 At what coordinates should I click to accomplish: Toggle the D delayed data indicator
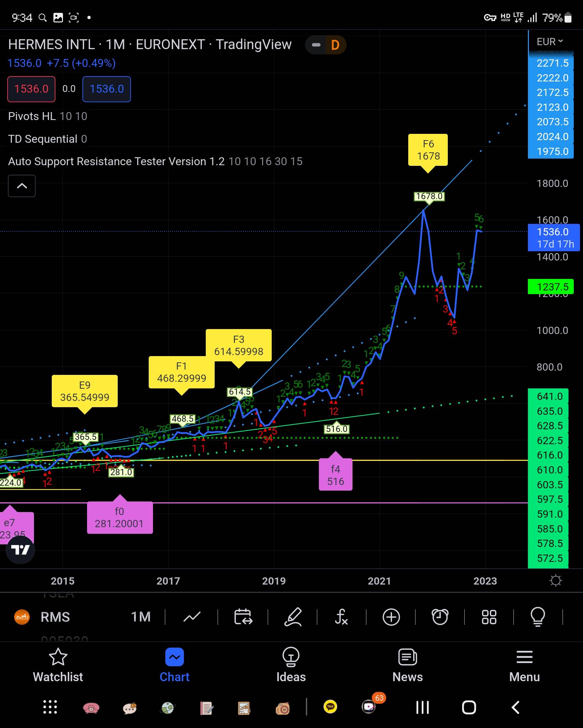pos(334,45)
